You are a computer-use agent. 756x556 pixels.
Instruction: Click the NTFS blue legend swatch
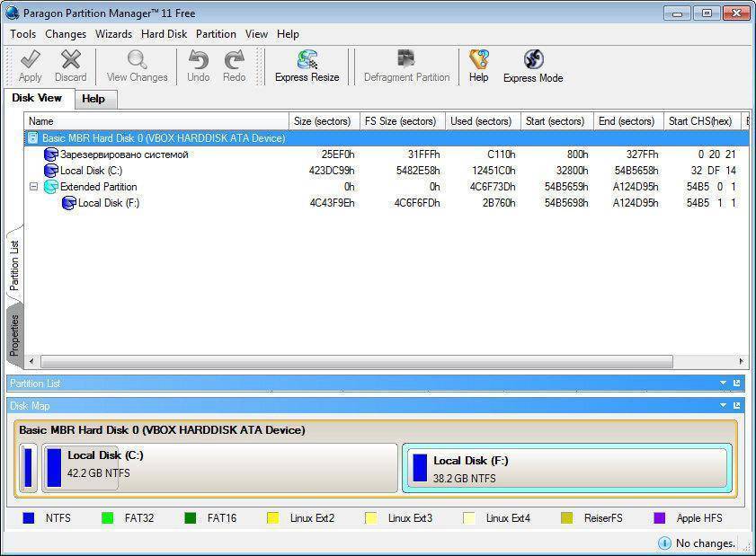29,518
